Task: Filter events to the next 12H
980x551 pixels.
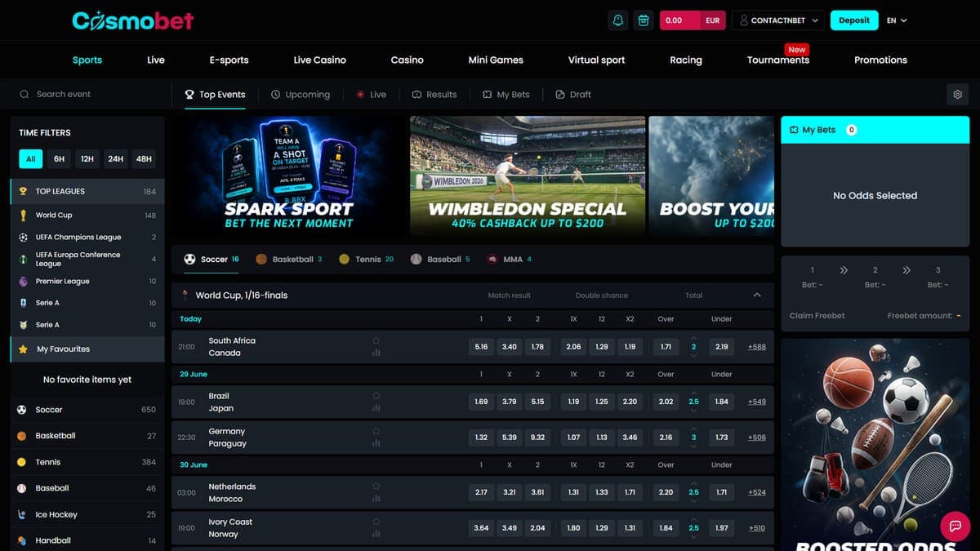Action: pos(87,159)
